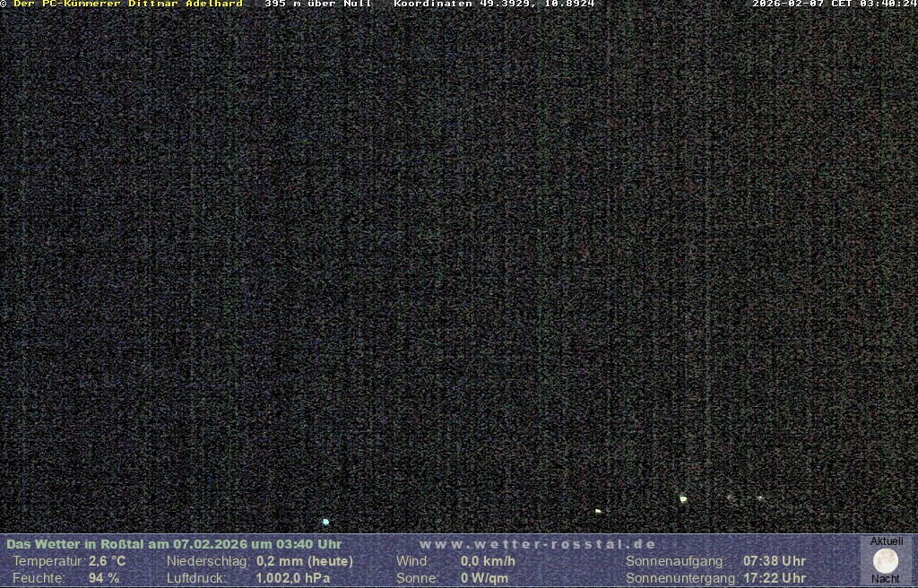
Task: Click the temperature value 2,6 °C
Action: (x=108, y=561)
